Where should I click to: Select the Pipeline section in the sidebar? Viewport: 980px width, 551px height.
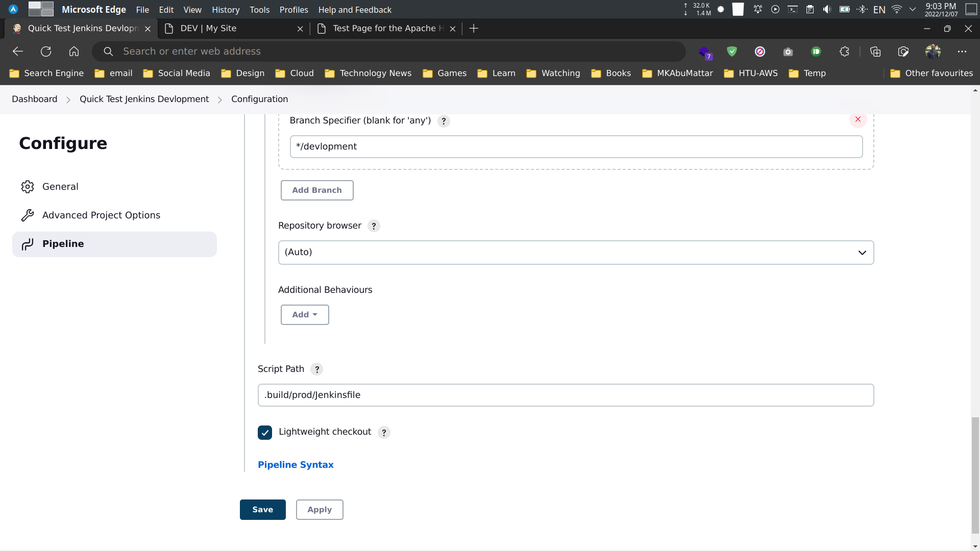pos(63,243)
